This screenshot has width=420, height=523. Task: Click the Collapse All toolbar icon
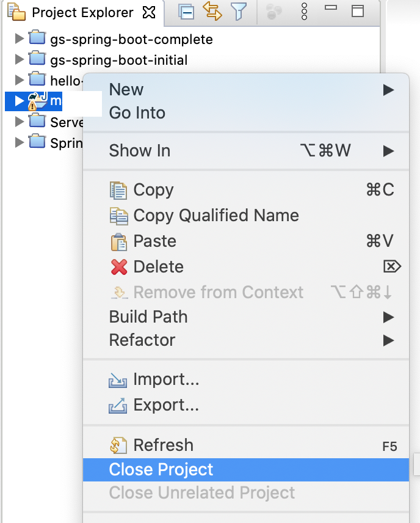(x=186, y=12)
